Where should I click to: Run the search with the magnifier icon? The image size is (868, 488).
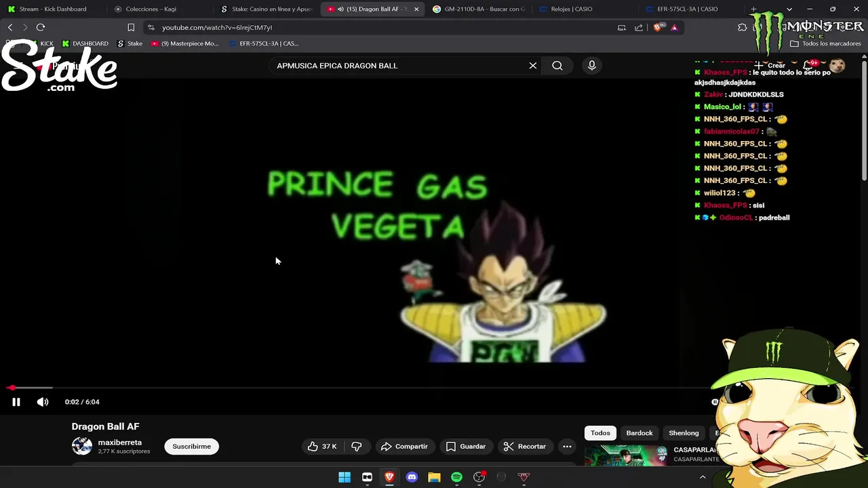click(557, 66)
